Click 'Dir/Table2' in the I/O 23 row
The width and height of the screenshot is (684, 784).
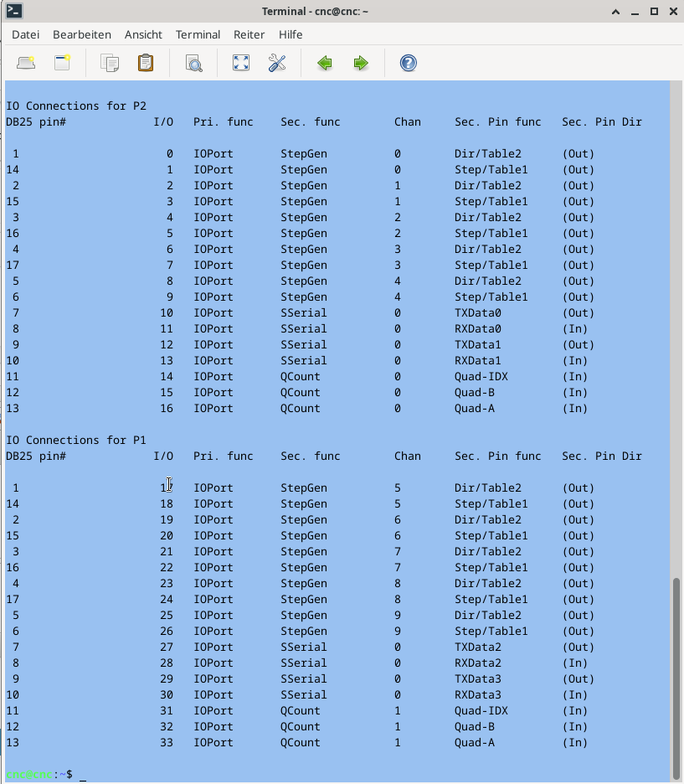click(487, 584)
